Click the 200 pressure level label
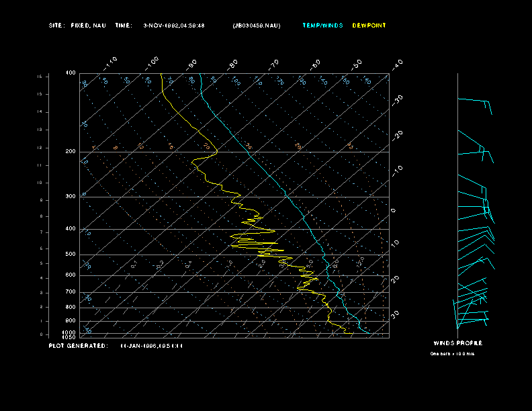This screenshot has width=532, height=411. 71,152
